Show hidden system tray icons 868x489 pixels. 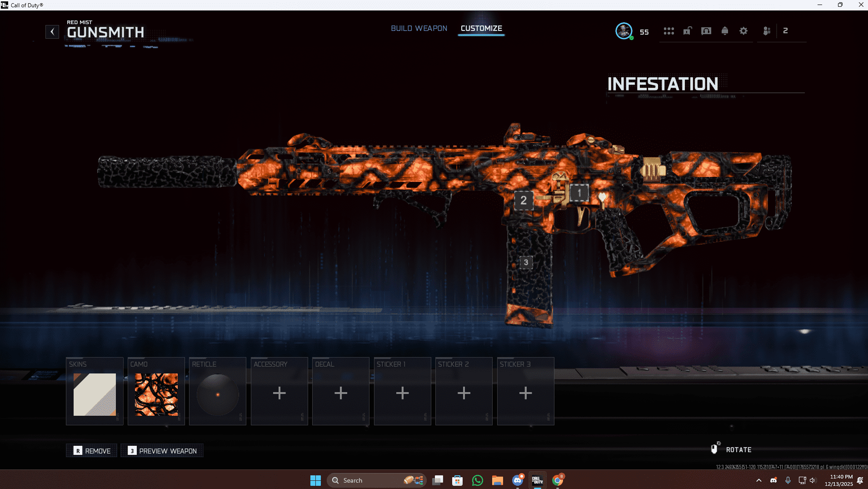coord(758,480)
